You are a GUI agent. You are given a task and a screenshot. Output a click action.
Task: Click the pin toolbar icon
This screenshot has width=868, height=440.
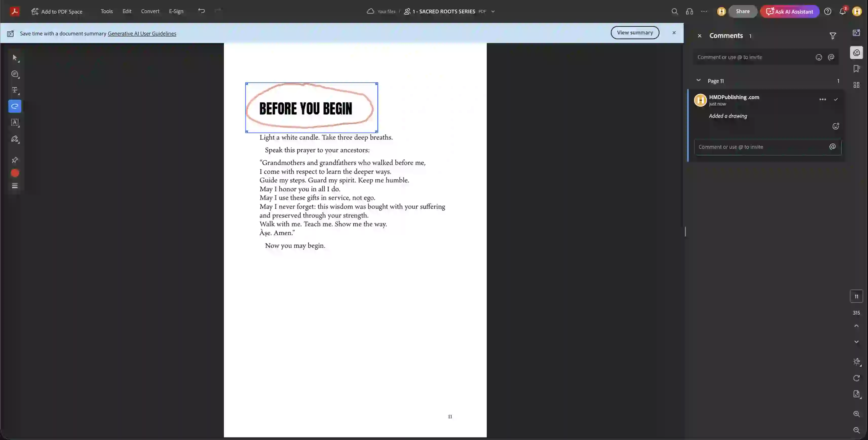(x=15, y=160)
